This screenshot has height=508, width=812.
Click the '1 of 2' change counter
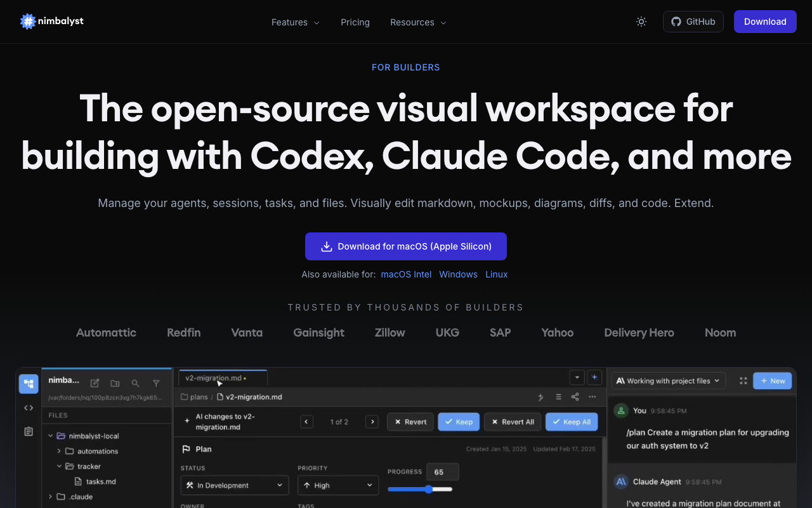tap(339, 422)
